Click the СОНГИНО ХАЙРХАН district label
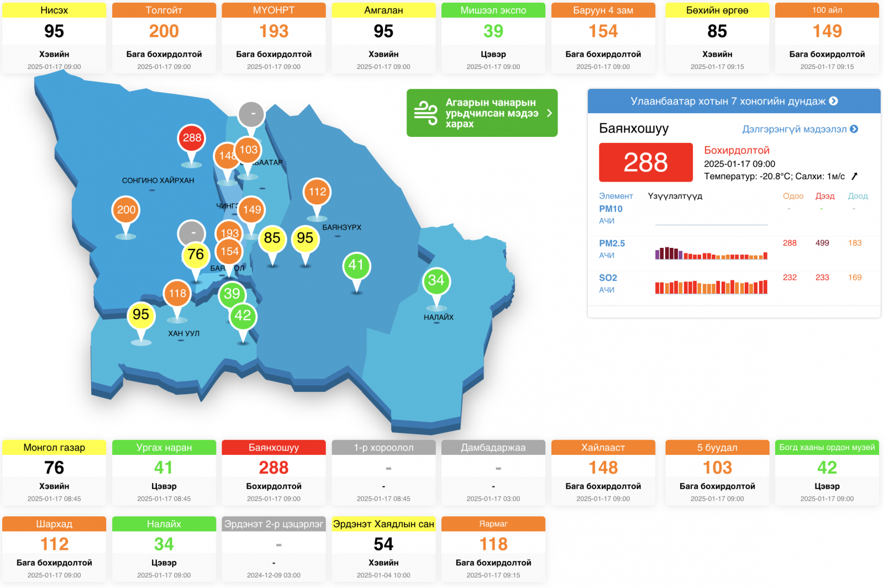 158,181
